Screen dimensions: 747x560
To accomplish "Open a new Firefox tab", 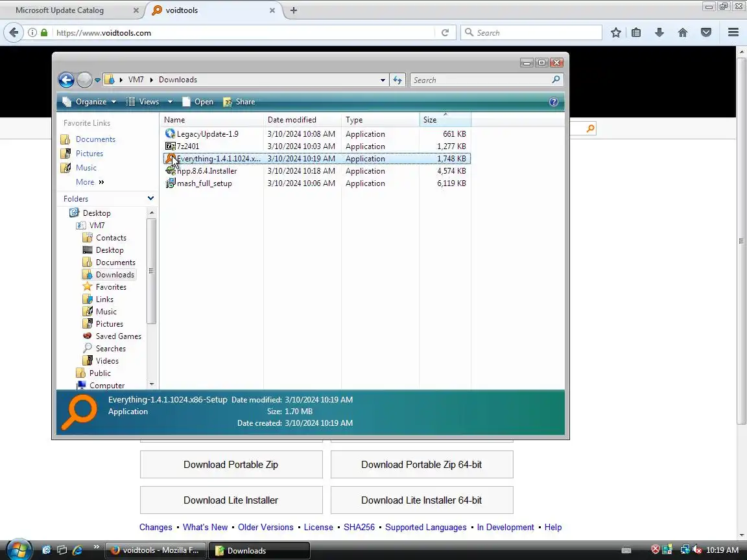I will click(x=294, y=10).
